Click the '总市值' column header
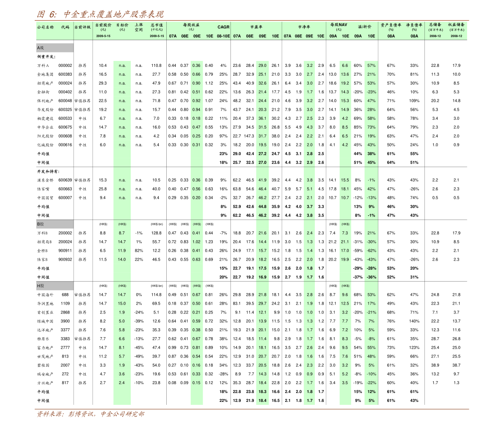504x426 pixels. [157, 25]
